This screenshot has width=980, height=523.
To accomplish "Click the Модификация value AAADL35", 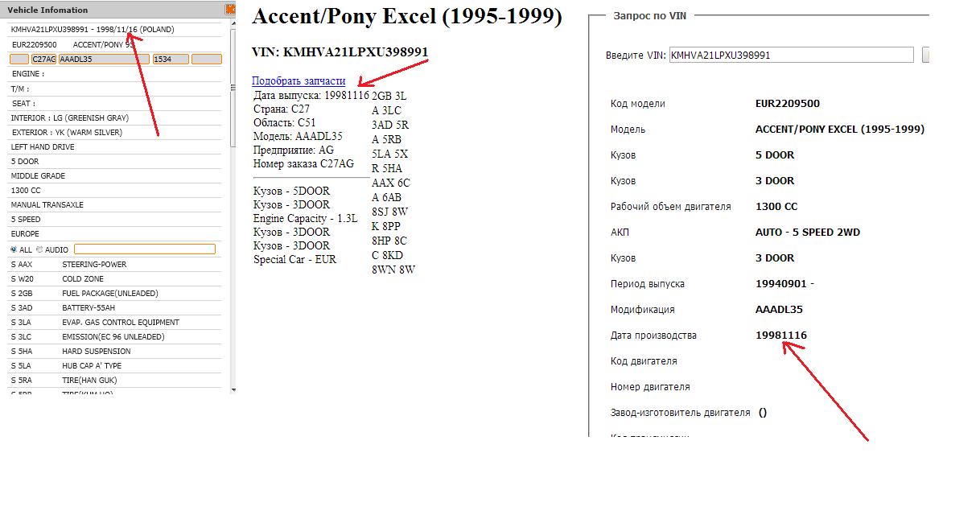I will tap(779, 310).
